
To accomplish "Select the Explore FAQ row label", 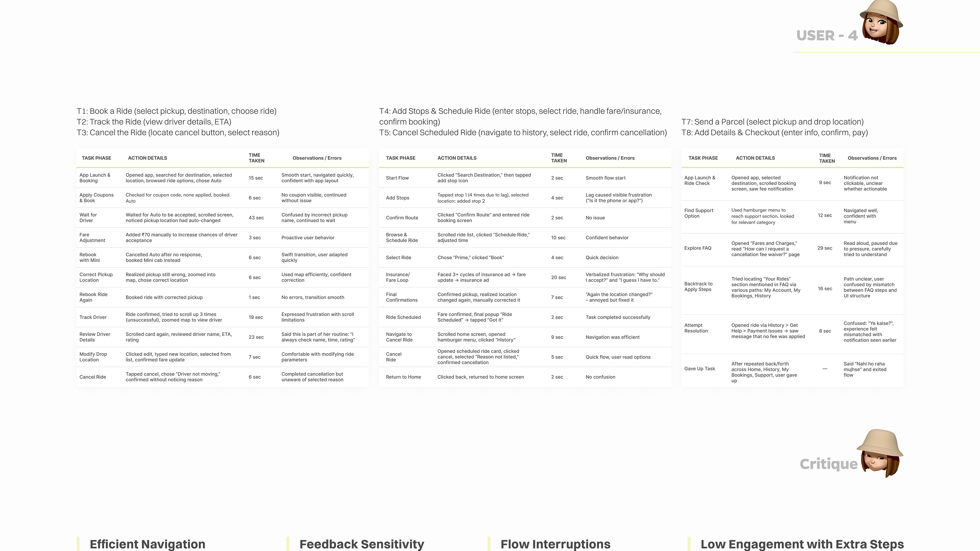I will (x=697, y=248).
